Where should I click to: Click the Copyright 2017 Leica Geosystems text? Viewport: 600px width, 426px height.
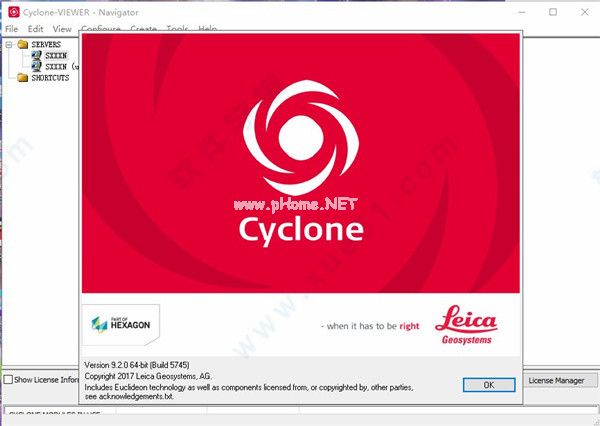148,376
